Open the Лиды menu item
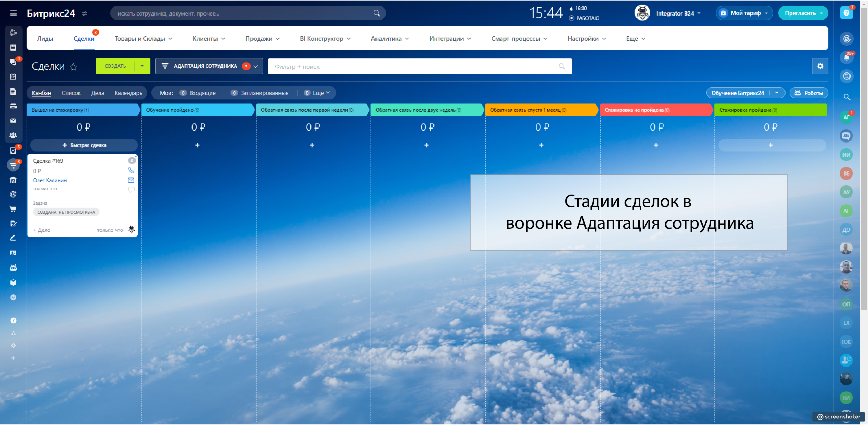The height and width of the screenshot is (425, 868). tap(45, 39)
